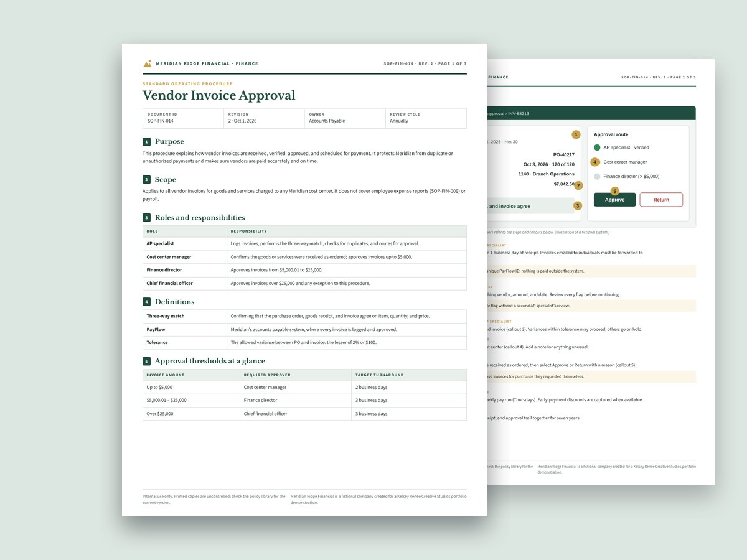Viewport: 747px width, 560px height.
Task: Click the Approval thresholds section number badge
Action: [146, 362]
